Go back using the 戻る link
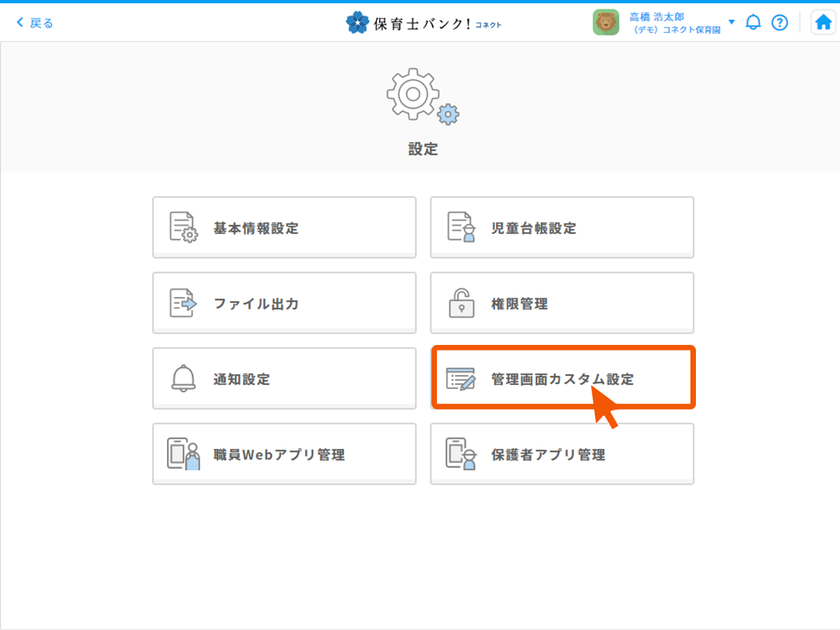840x630 pixels. (x=35, y=23)
